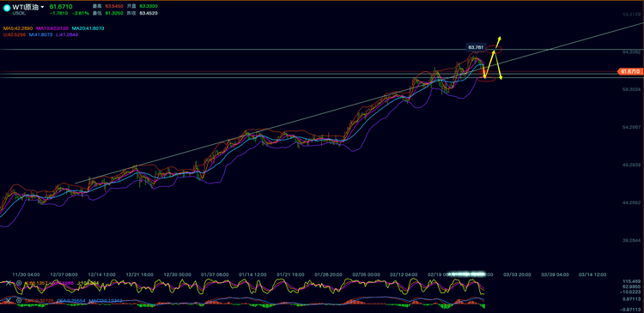Click the cyan WTI crude oil symbol icon

7,8
